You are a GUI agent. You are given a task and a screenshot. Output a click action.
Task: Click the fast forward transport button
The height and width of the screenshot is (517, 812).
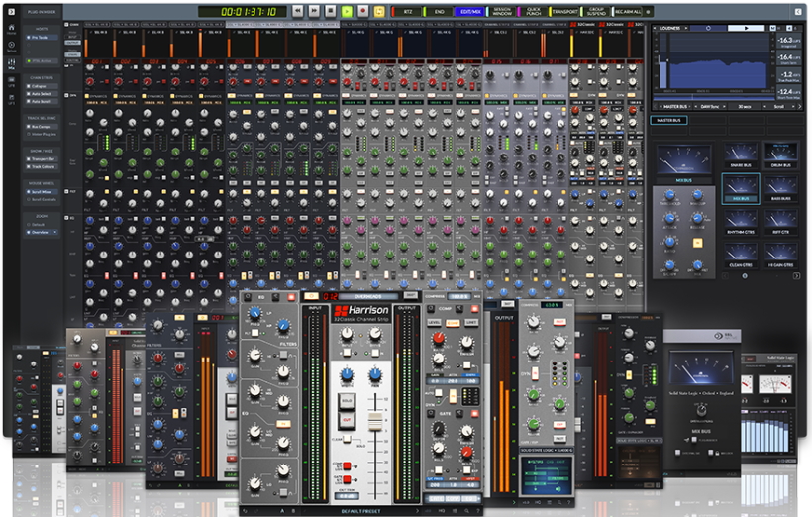pyautogui.click(x=314, y=11)
